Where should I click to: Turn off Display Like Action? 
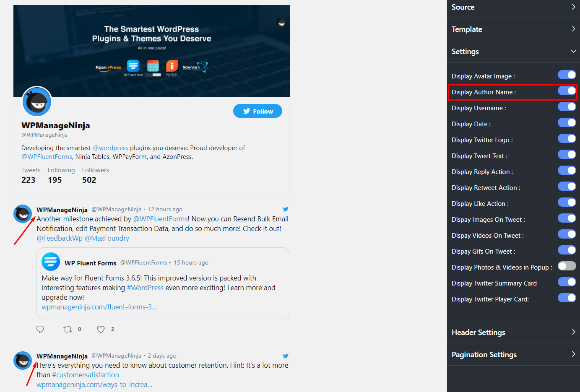(567, 202)
